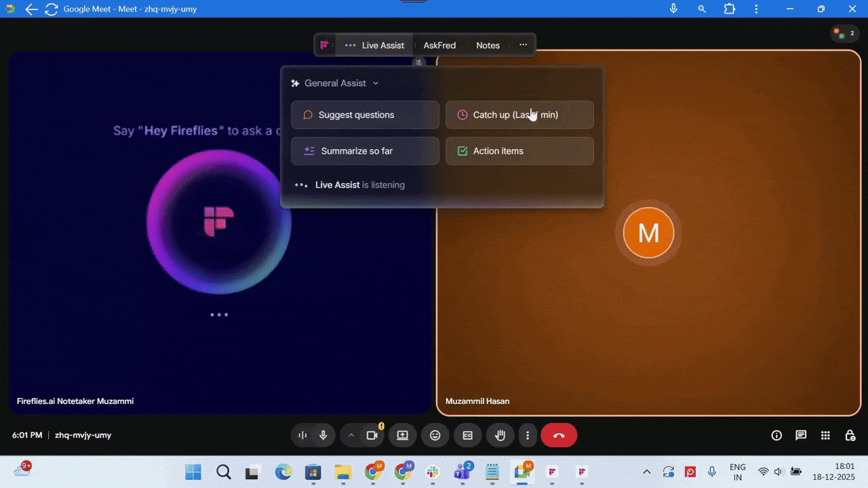Mute the microphone in Google Meet
Viewport: 868px width, 488px height.
click(323, 435)
